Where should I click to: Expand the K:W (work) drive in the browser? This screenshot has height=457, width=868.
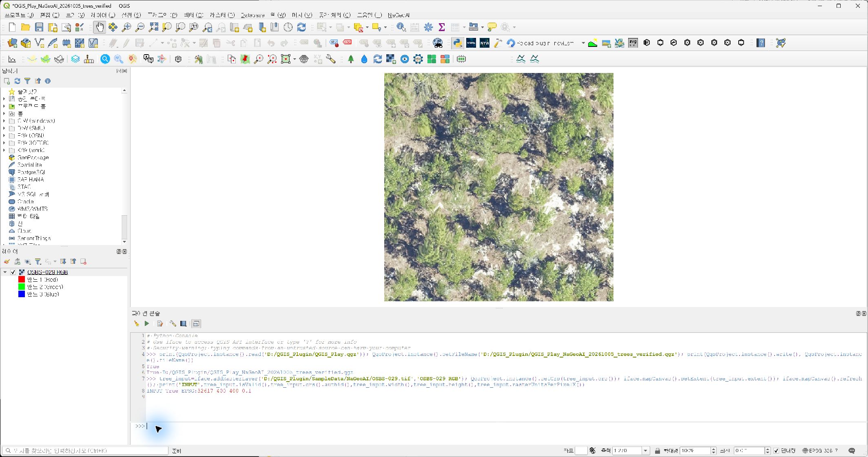click(x=4, y=150)
